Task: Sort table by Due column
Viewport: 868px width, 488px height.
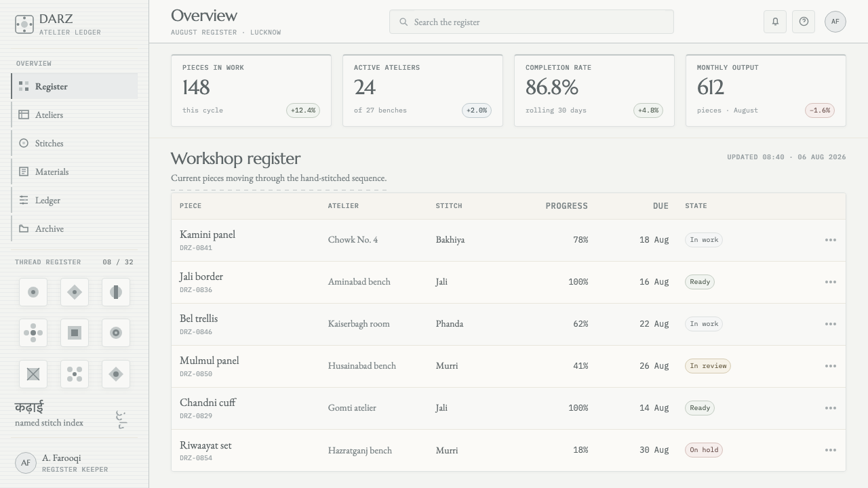Action: point(660,206)
